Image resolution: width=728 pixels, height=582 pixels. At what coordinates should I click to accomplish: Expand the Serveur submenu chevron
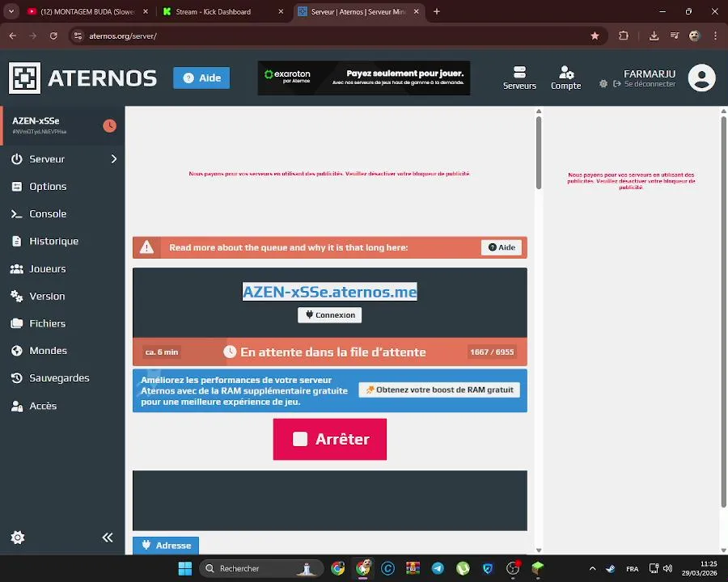click(114, 159)
